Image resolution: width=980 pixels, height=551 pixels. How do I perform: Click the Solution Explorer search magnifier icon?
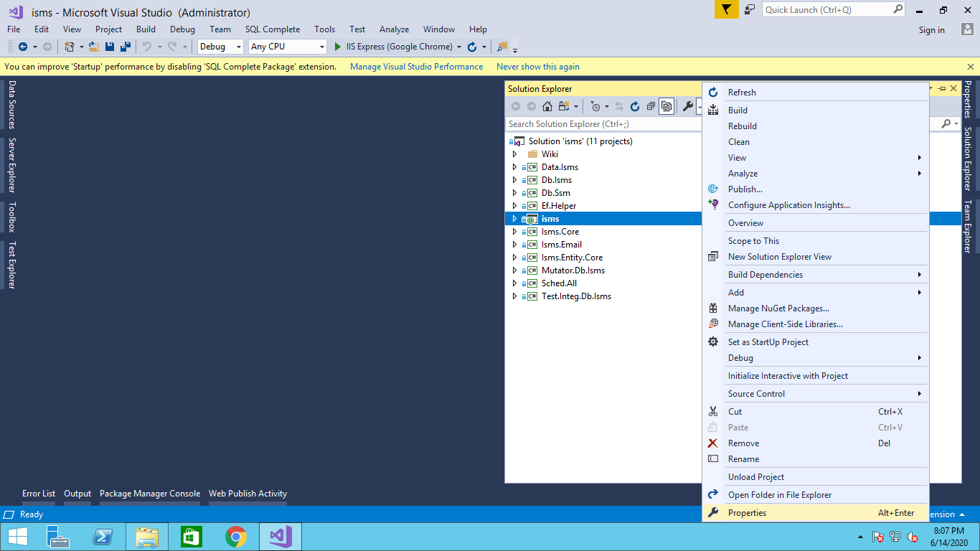coord(946,123)
